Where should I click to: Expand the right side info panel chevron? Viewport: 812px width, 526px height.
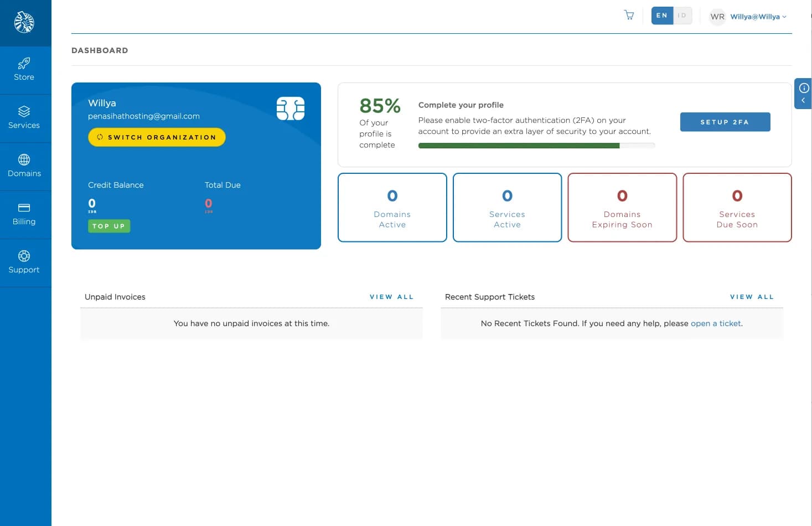tap(803, 101)
